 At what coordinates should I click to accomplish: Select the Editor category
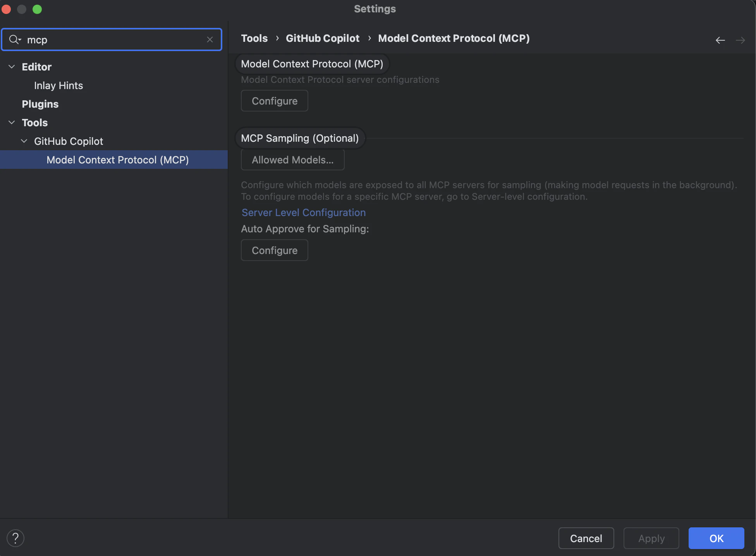tap(37, 67)
